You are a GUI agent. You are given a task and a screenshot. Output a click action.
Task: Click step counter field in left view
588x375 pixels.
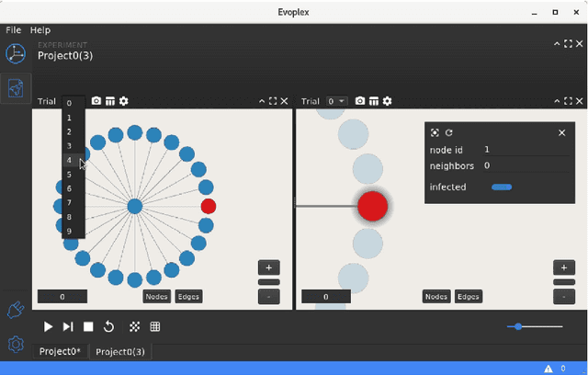[62, 297]
